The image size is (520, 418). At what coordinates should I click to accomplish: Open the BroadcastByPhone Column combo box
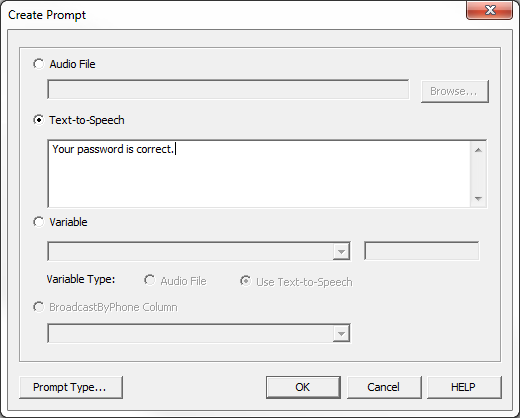(199, 333)
